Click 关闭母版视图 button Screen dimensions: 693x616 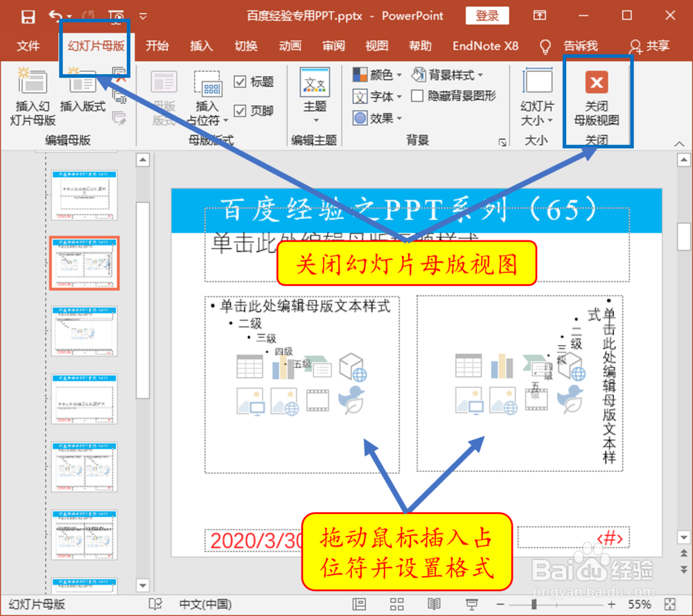[x=596, y=98]
